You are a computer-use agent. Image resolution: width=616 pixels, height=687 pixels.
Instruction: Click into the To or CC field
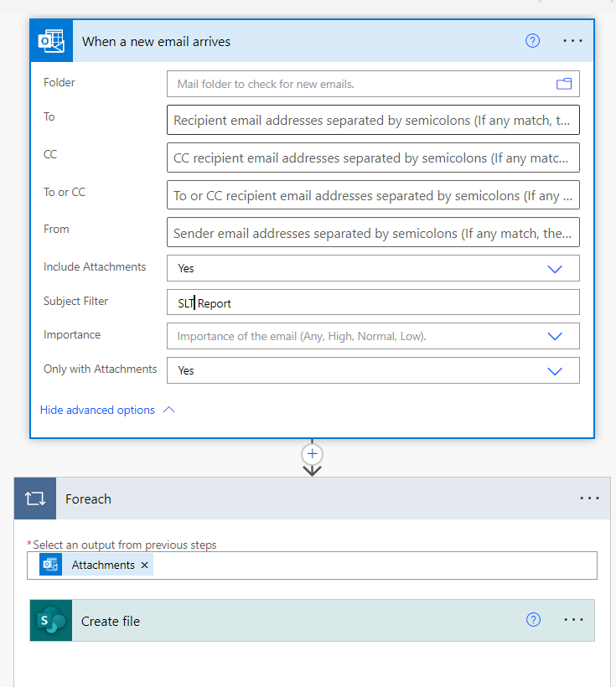point(373,195)
